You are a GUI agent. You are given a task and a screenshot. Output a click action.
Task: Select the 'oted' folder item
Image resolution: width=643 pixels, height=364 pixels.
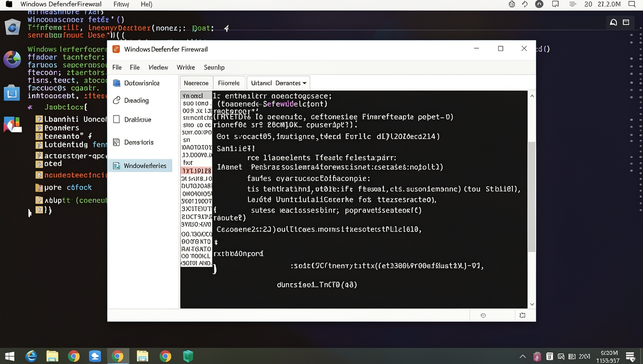click(49, 164)
